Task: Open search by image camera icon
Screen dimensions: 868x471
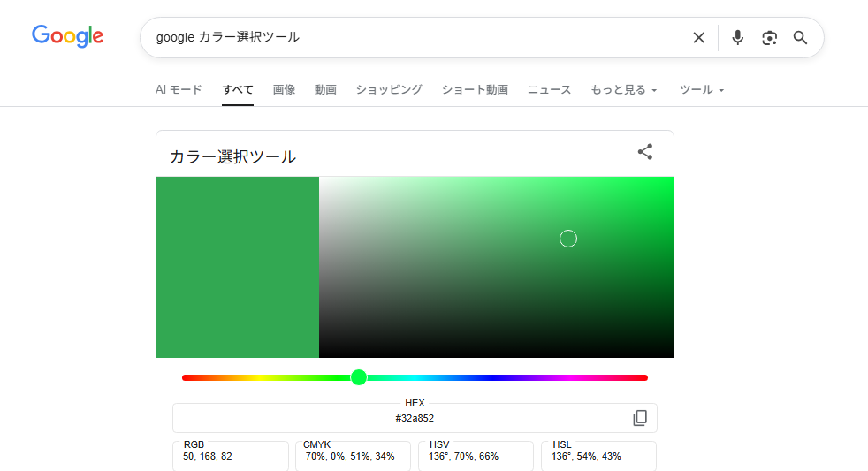Action: pos(769,37)
